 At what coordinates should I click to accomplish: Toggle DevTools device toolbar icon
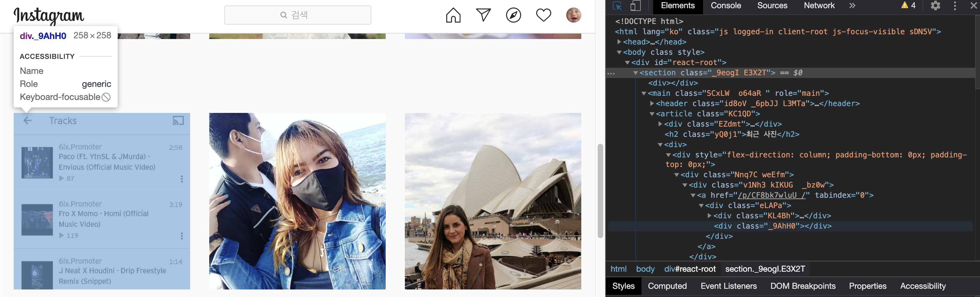(x=635, y=6)
